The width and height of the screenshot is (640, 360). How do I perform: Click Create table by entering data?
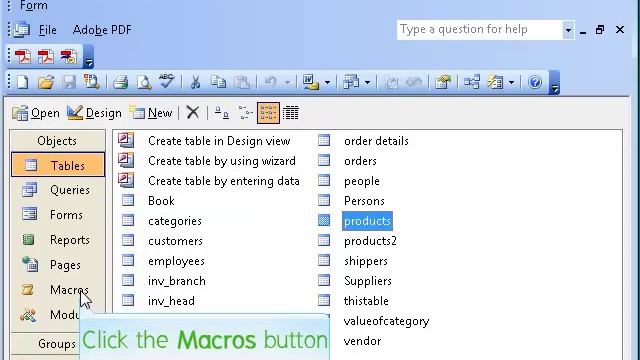224,181
